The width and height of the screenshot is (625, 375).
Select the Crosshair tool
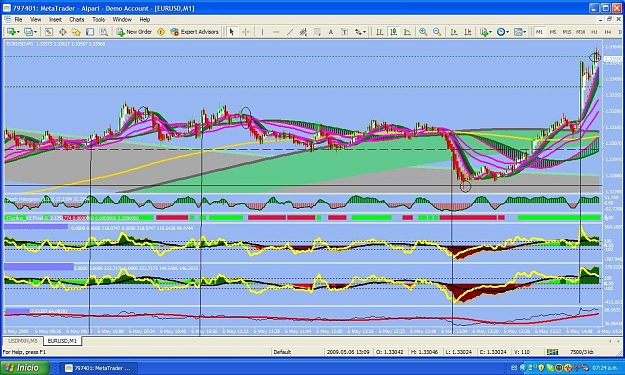pyautogui.click(x=246, y=32)
